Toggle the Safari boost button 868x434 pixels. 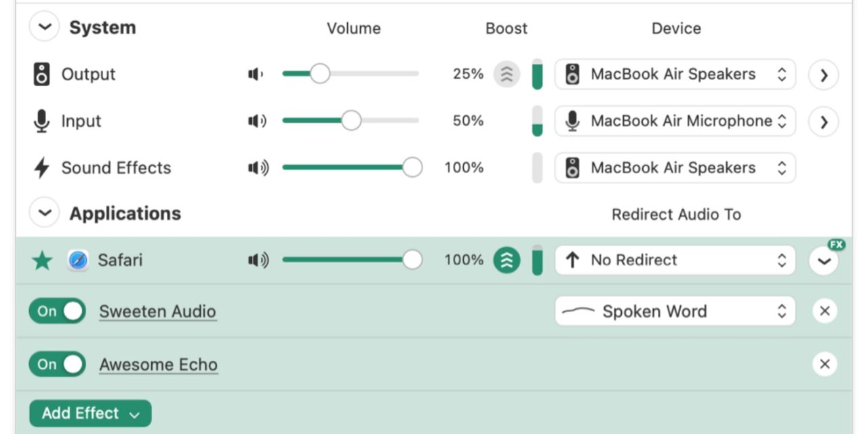[x=507, y=260]
